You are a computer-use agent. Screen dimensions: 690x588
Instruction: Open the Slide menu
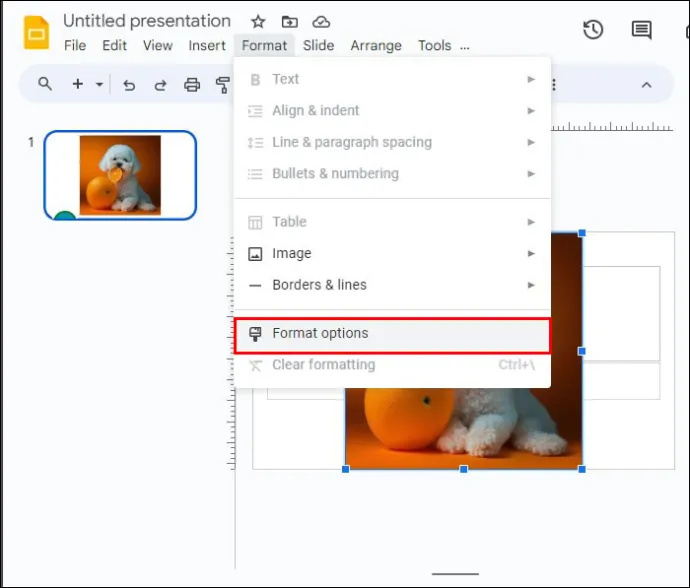pos(318,45)
